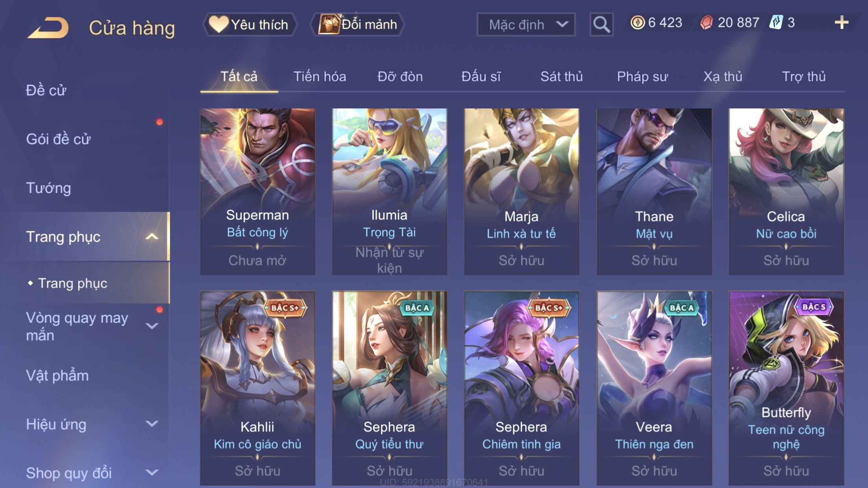Select the Butterfly Teen nữ công nghệ skin
The width and height of the screenshot is (868, 488).
[786, 388]
